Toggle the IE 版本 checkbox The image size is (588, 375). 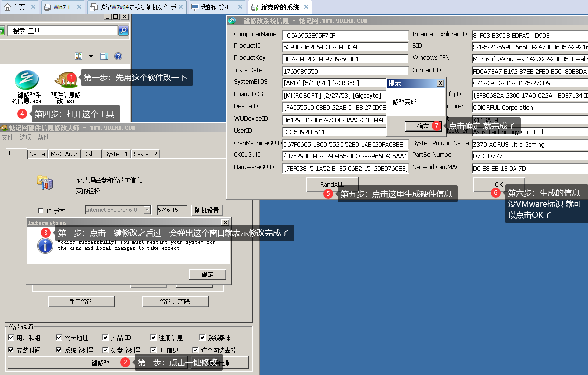pos(41,211)
